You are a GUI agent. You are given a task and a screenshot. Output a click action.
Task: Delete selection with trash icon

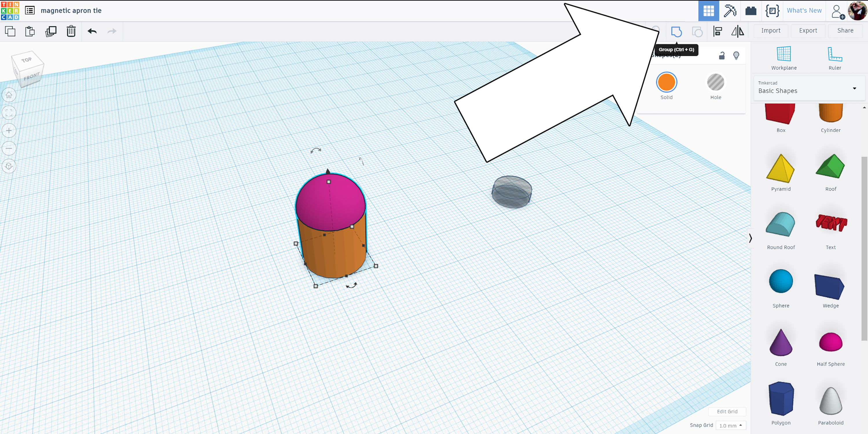tap(71, 31)
